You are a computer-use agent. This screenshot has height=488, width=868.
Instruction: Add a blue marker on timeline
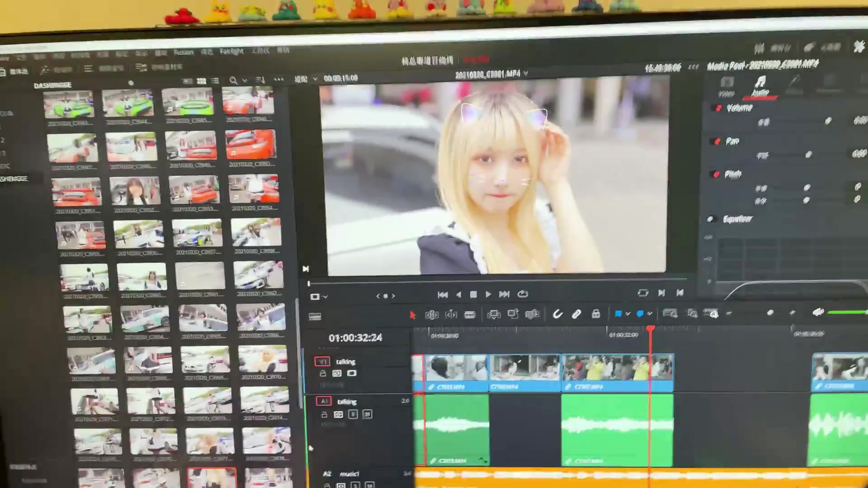point(640,314)
